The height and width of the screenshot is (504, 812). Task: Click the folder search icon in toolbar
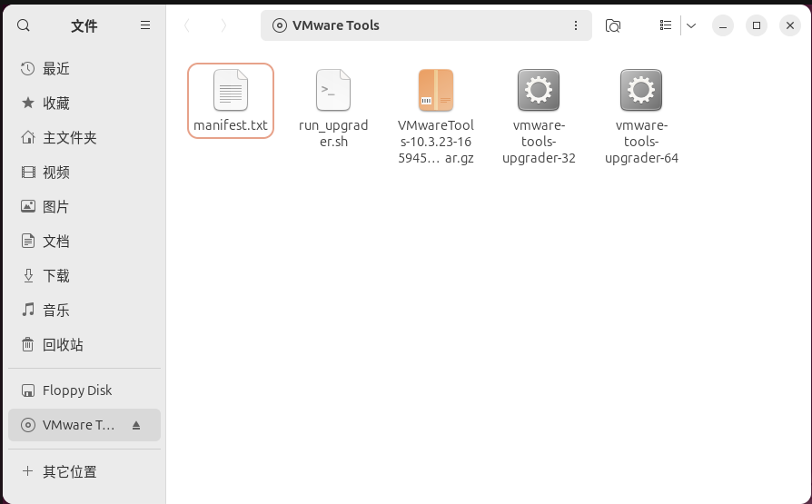613,25
